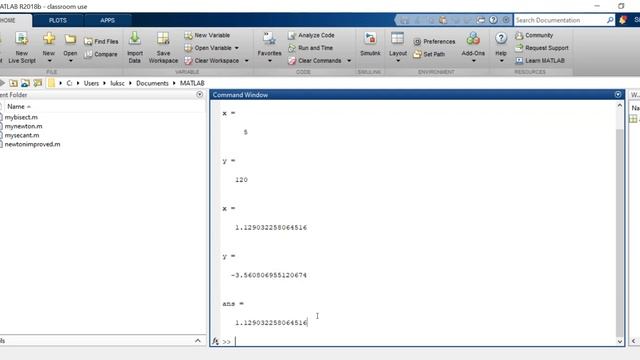Open New Live Script
This screenshot has height=360, width=640.
[22, 47]
